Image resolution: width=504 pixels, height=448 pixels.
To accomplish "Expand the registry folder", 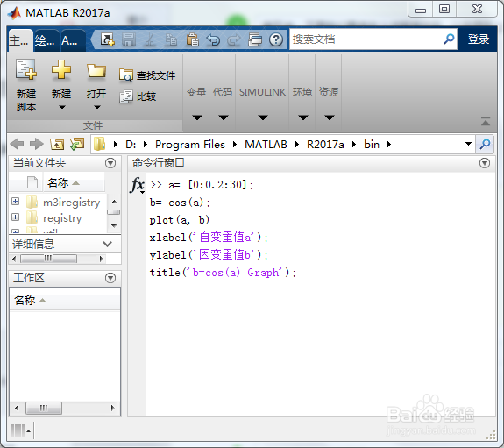I will [15, 217].
